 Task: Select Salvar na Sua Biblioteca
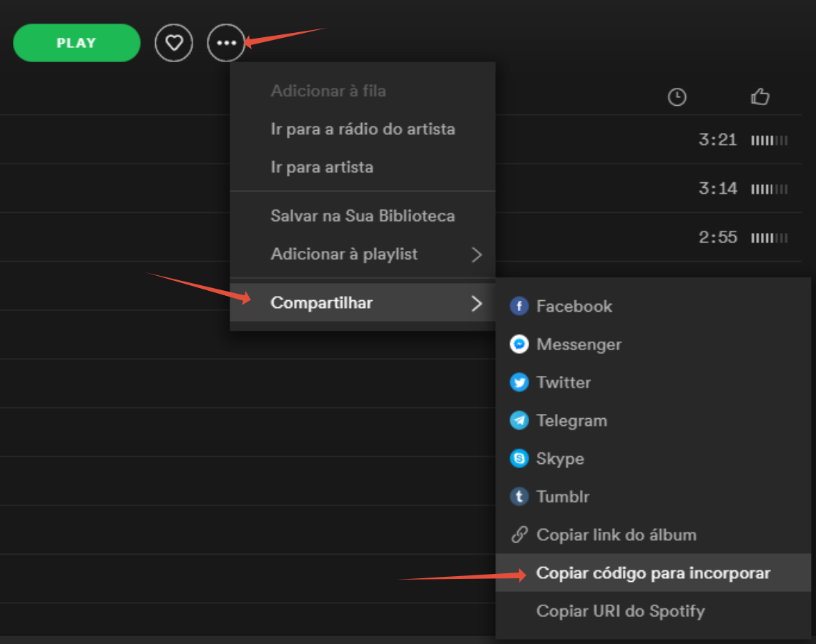[363, 216]
